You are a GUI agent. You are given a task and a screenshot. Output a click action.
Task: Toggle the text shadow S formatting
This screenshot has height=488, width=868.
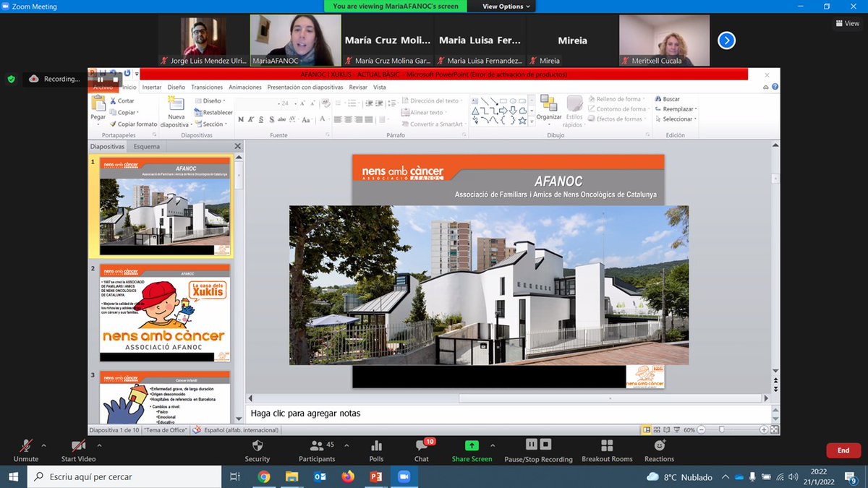271,120
